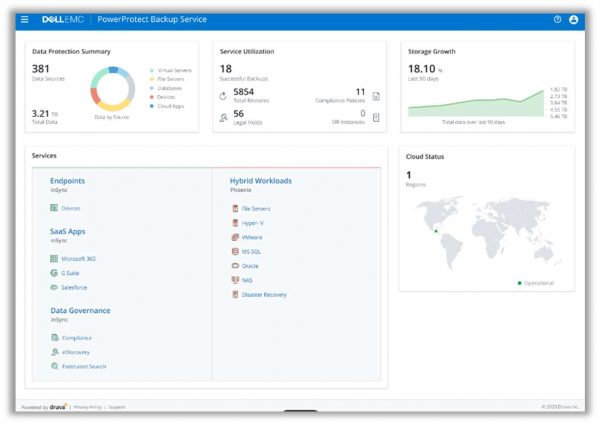This screenshot has width=600, height=425.
Task: Open the Salesforce link
Action: 74,288
